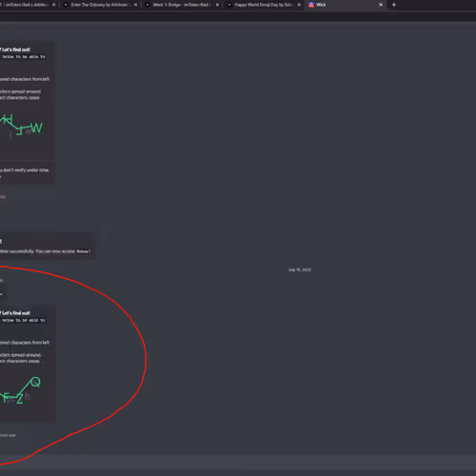Click favicon of Happy World Emoji Day tab
476x476 pixels.
coord(229,5)
